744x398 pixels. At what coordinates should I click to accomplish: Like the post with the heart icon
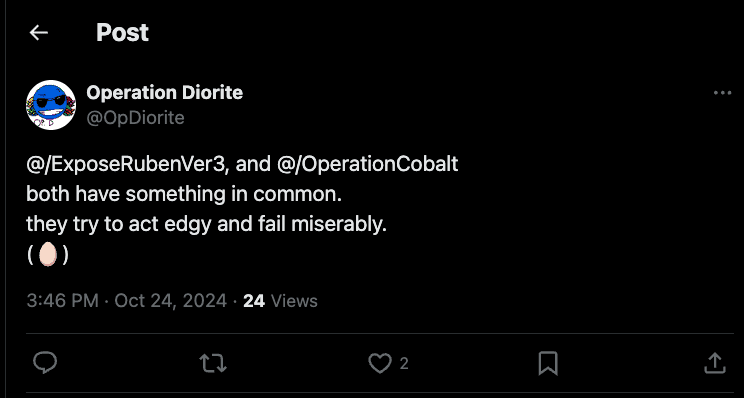click(x=380, y=363)
